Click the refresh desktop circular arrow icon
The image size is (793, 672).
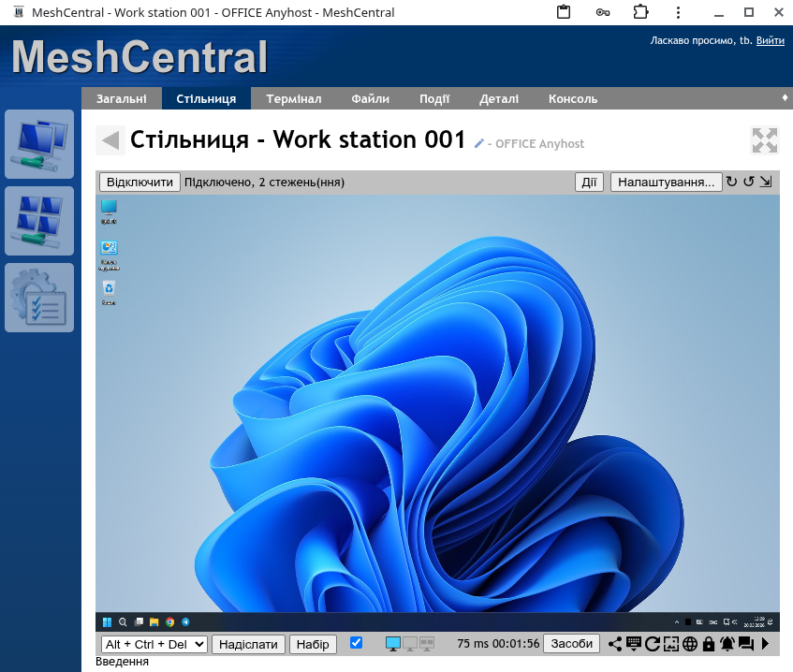653,644
